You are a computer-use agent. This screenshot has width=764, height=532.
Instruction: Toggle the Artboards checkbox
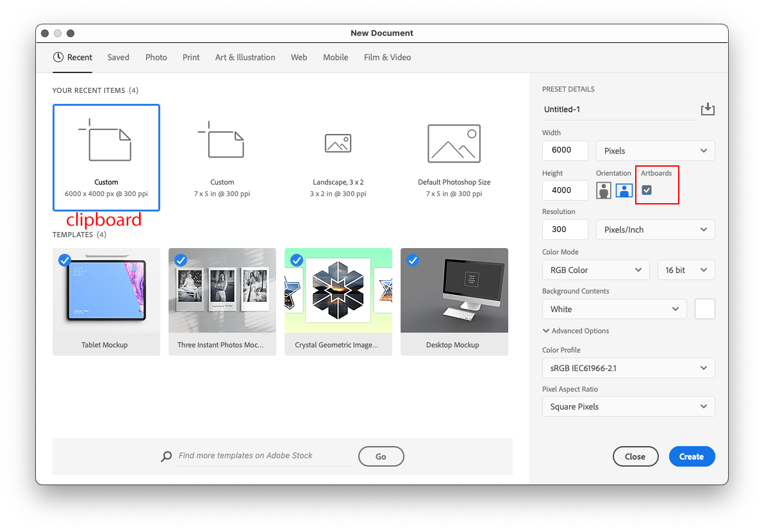[646, 190]
